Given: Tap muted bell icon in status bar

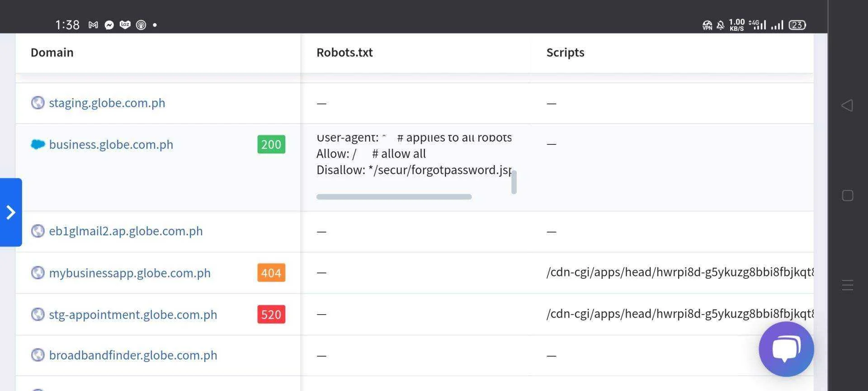Looking at the screenshot, I should coord(721,25).
